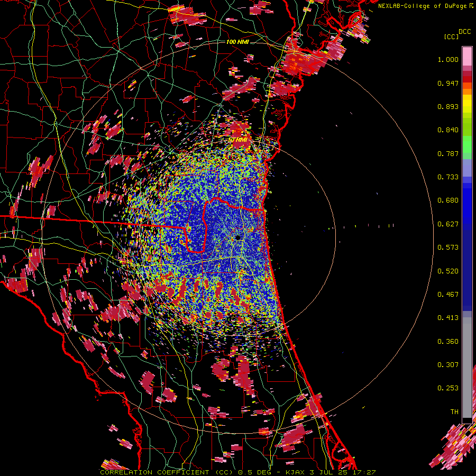Select the 0.413 value on the color scale
The width and height of the screenshot is (476, 476).
click(448, 318)
